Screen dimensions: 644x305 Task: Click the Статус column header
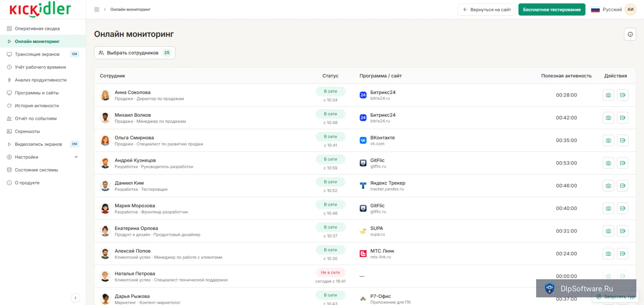click(x=330, y=76)
